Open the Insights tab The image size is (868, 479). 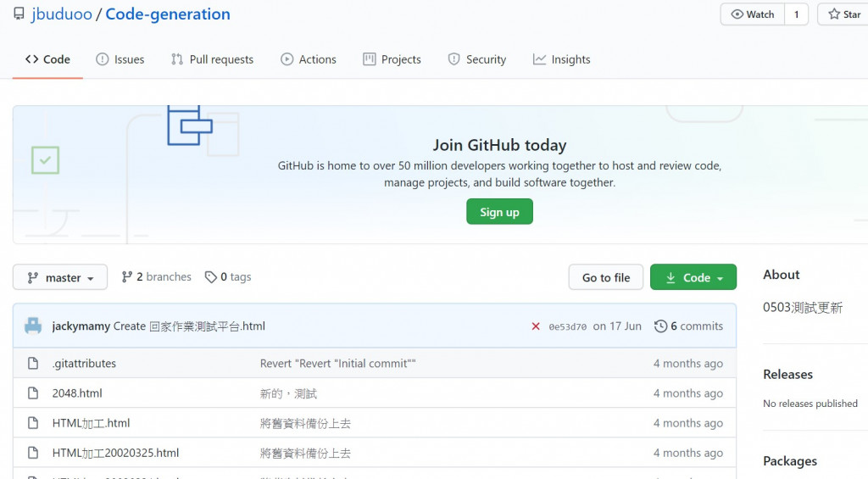[x=562, y=59]
